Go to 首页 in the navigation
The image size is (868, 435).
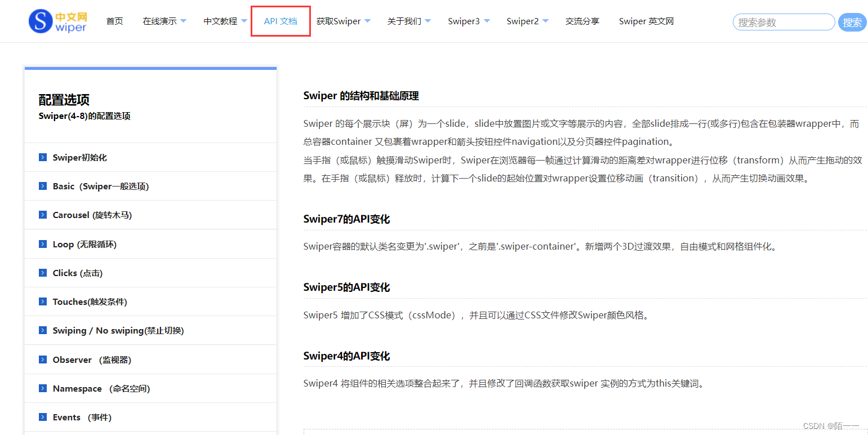click(114, 21)
